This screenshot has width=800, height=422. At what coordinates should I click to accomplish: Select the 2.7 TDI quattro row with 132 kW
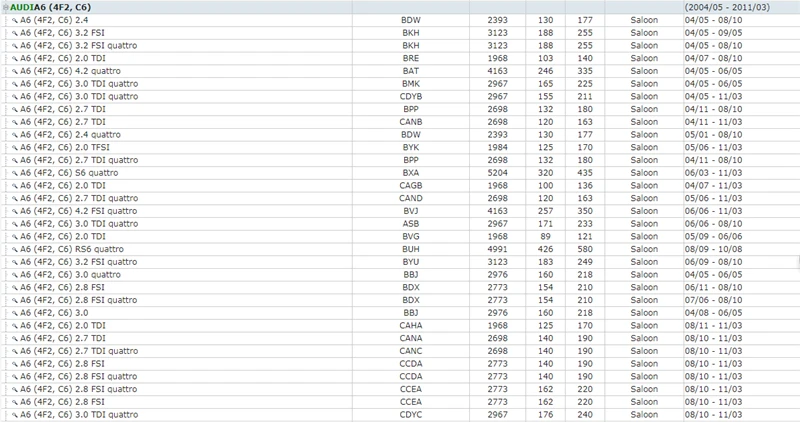coord(400,160)
